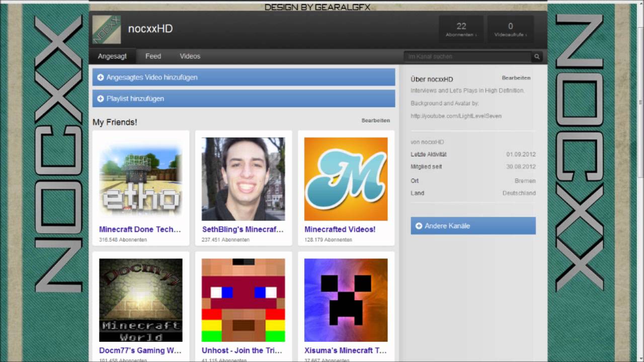The image size is (644, 362).
Task: Switch to the Angesagt tab
Action: (x=112, y=56)
